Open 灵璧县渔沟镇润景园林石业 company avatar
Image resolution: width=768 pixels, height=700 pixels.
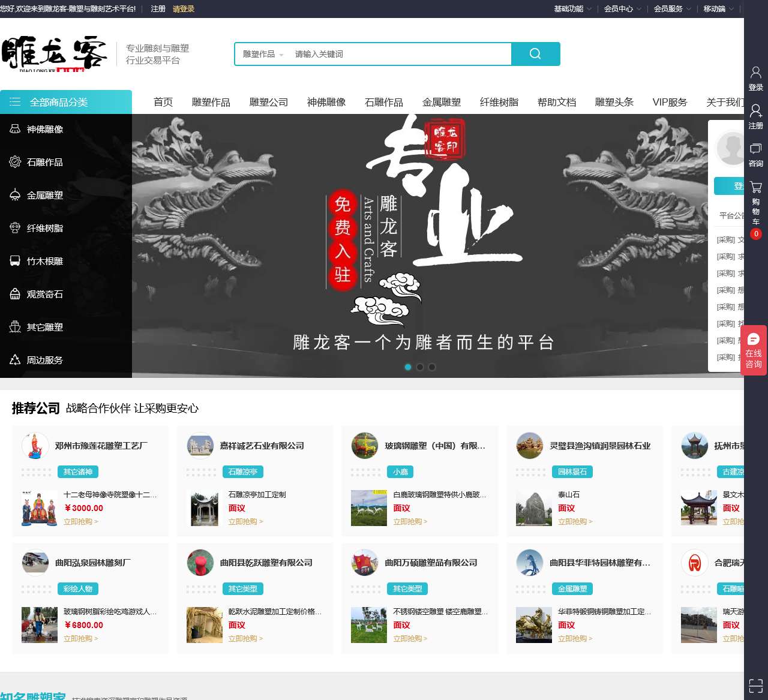530,446
